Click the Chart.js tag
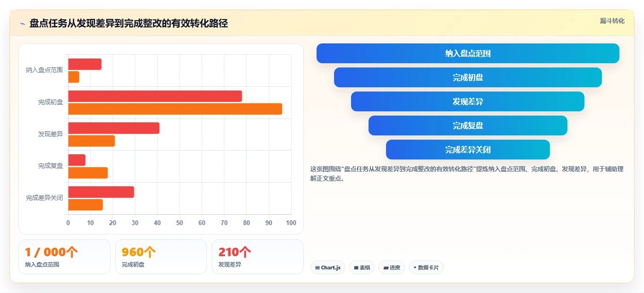 tap(328, 268)
